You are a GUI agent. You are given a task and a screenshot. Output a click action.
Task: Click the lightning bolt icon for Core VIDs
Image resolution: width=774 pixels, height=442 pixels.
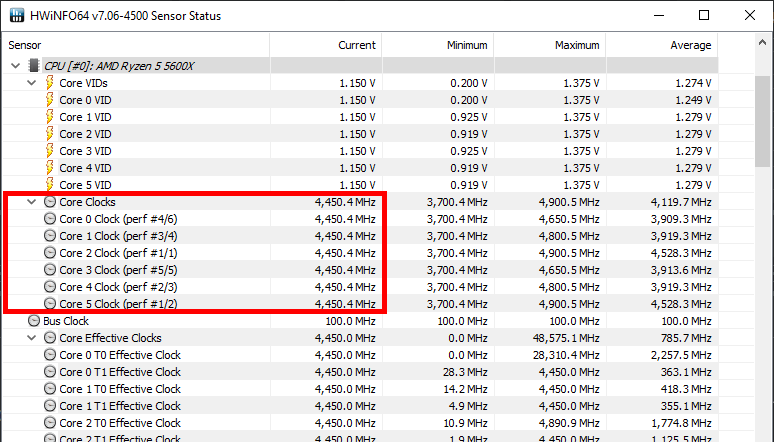[49, 82]
